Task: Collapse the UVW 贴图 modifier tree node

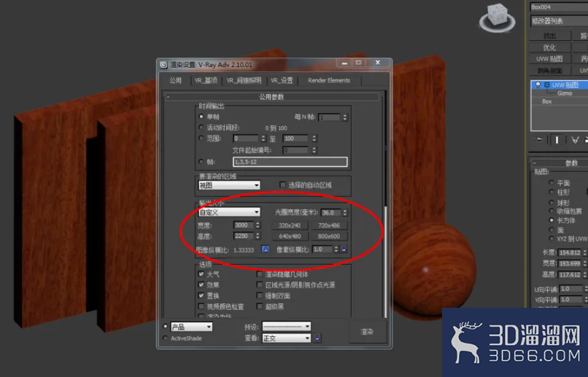Action: point(546,85)
